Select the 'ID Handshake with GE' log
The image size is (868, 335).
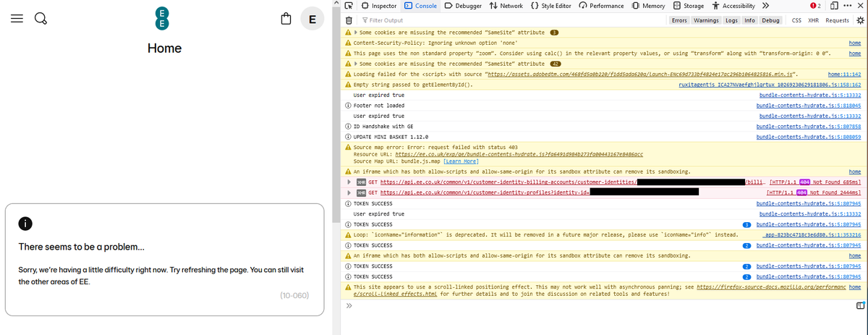pos(383,127)
